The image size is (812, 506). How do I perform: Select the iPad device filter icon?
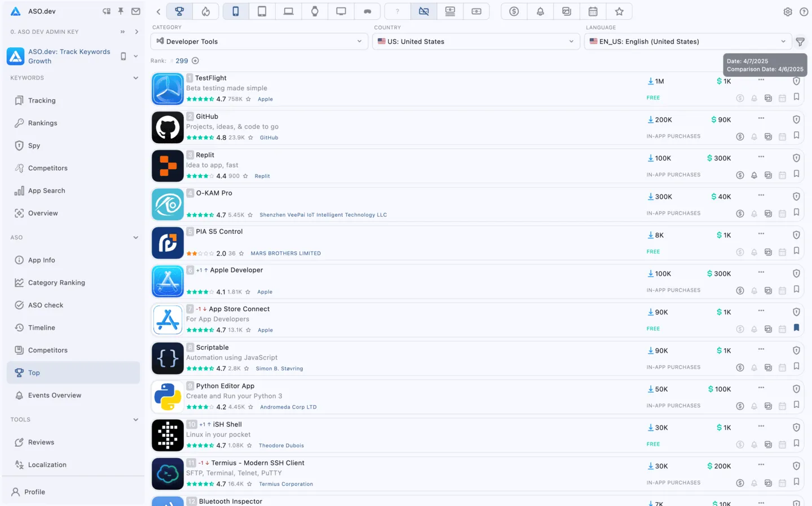coord(262,11)
